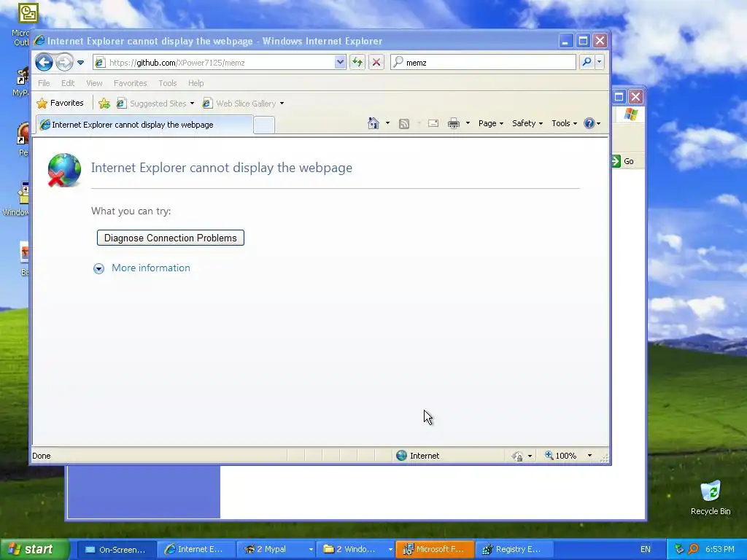The image size is (747, 560).
Task: Select the 'cannot display the webpage' tab
Action: coord(145,125)
